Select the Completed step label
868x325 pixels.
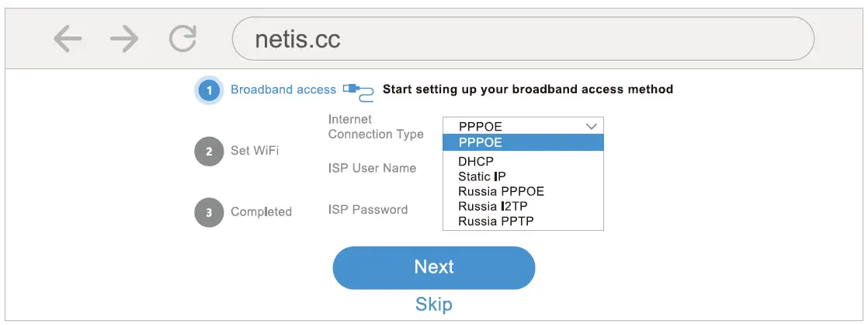pos(261,211)
